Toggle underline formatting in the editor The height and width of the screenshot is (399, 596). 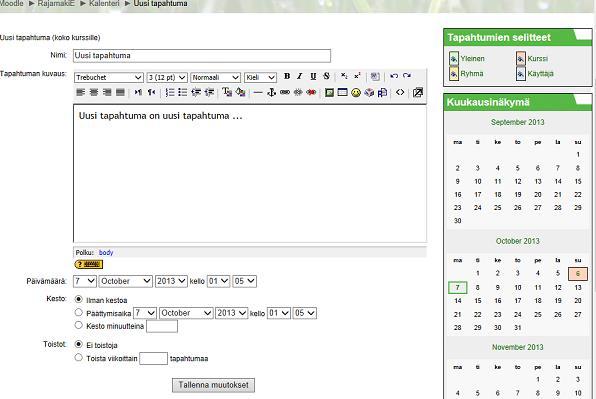[313, 76]
